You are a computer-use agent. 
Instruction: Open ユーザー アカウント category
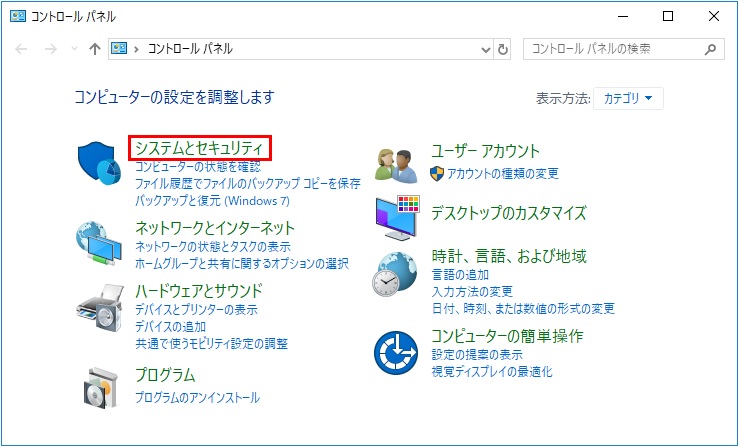(485, 151)
